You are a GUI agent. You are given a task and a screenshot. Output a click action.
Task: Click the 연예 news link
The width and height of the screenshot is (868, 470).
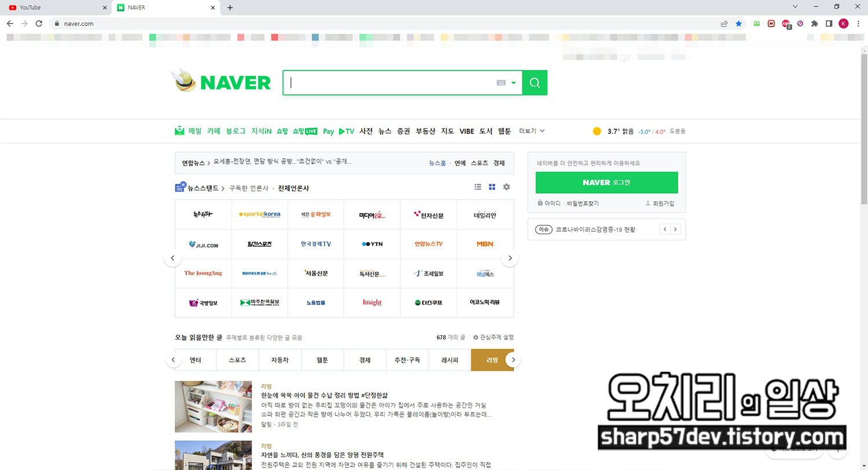(460, 163)
